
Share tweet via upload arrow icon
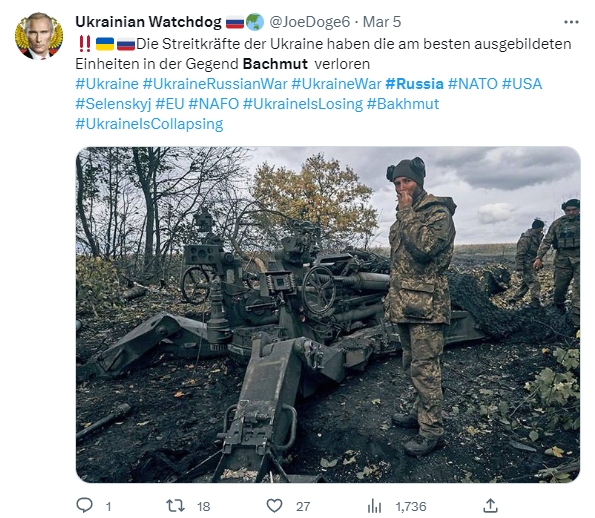[x=490, y=505]
